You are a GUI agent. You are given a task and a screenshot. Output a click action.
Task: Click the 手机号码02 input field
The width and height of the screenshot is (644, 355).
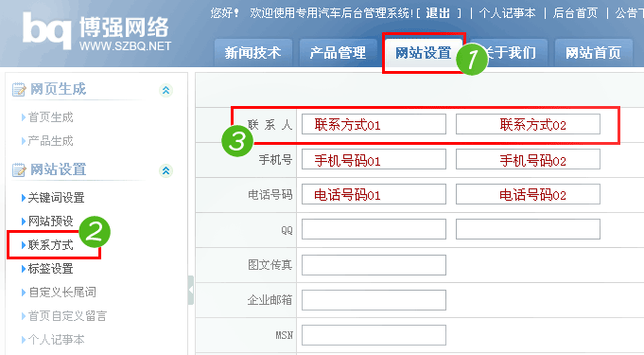pos(528,159)
